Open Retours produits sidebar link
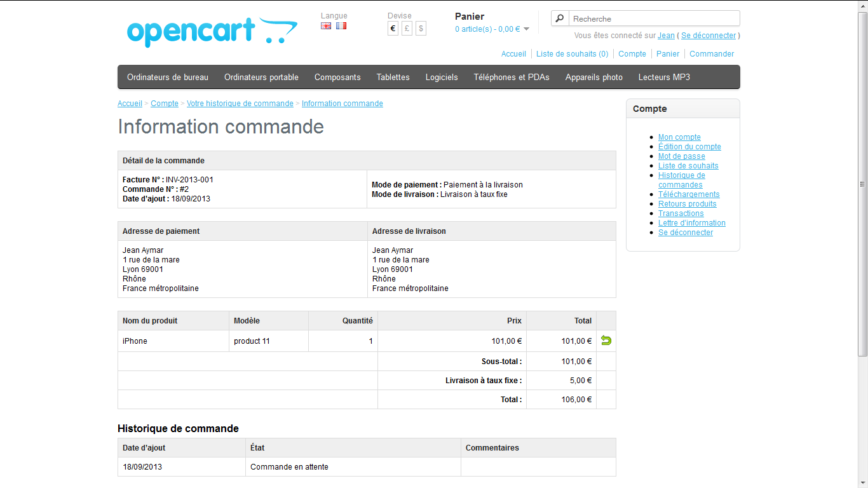 point(687,204)
